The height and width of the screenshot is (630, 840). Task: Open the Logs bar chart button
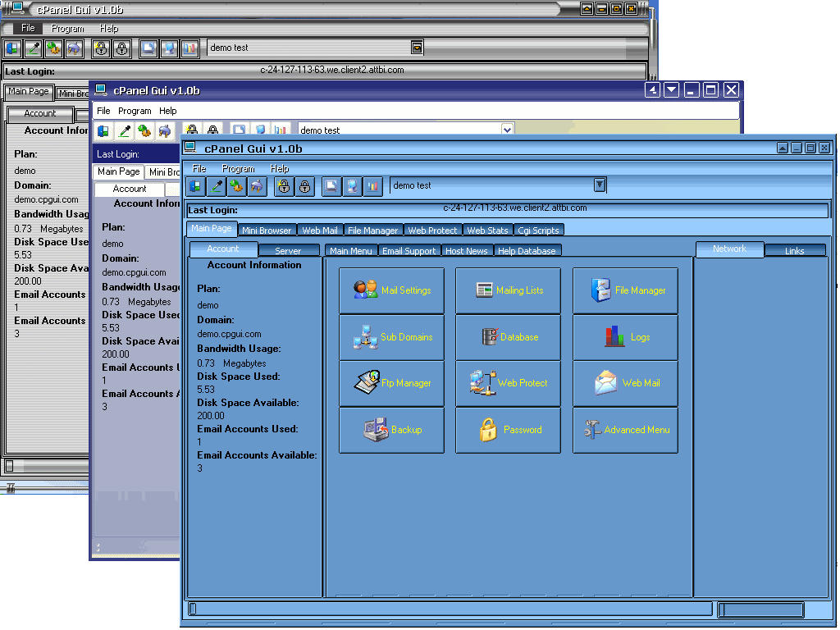click(x=625, y=337)
